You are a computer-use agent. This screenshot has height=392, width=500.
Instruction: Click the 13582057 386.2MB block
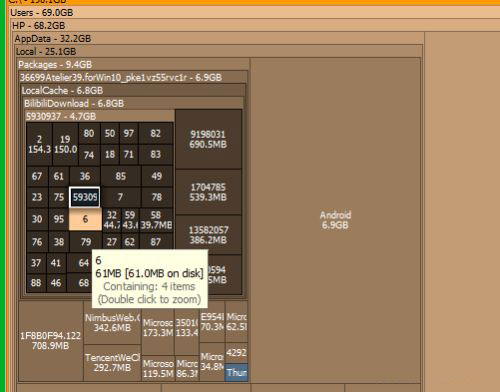tap(208, 235)
